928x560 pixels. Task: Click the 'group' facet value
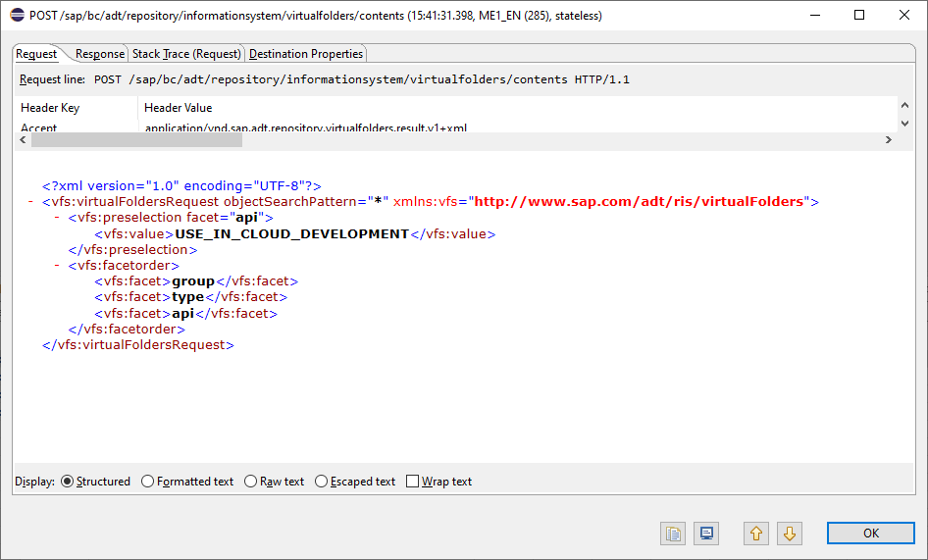(193, 281)
